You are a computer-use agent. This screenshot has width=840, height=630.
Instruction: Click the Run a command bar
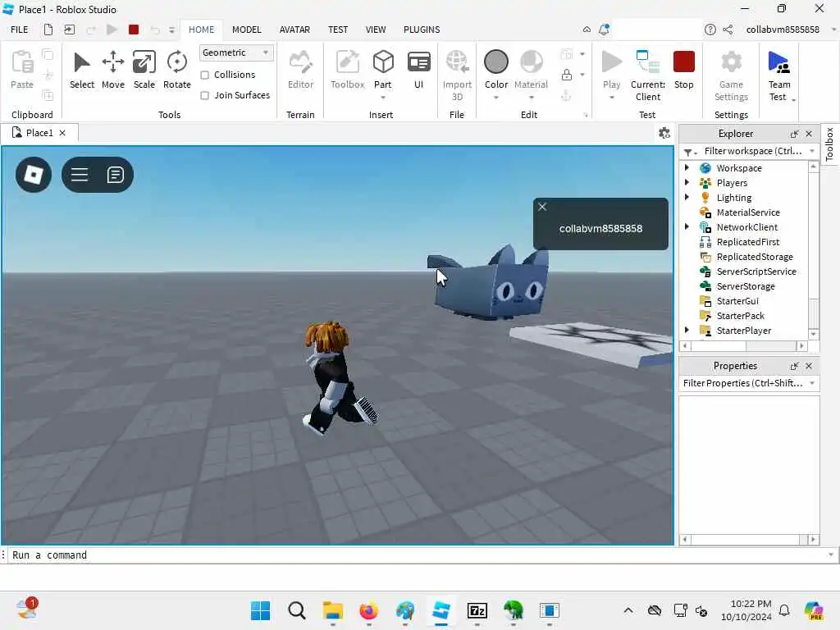(418, 555)
